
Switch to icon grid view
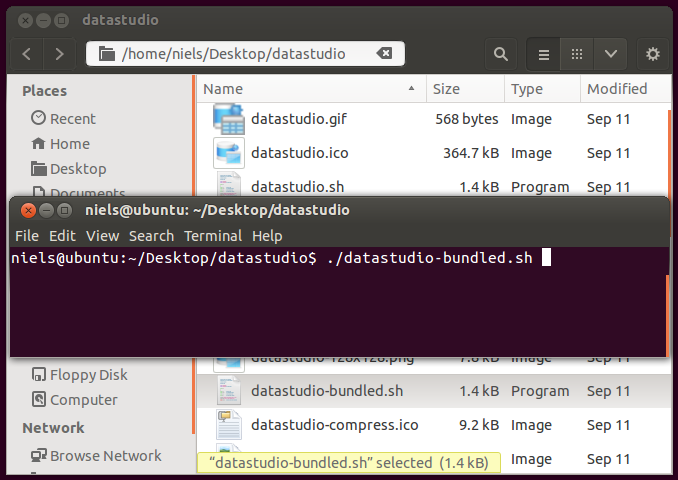(577, 54)
